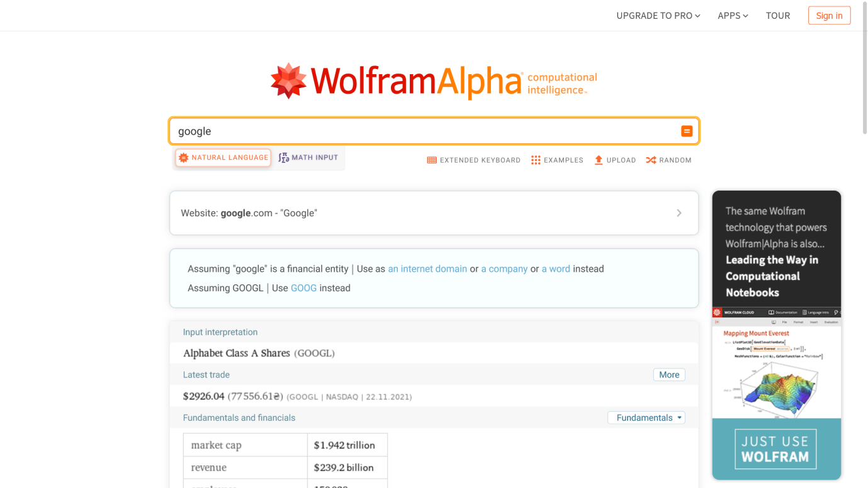Click the computational intelligence tagline
Viewport: 868px width, 488px height.
562,84
